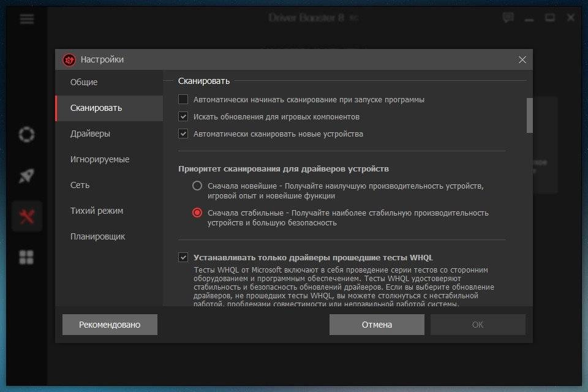
Task: Close the Настройки dialog with the X
Action: pos(522,59)
